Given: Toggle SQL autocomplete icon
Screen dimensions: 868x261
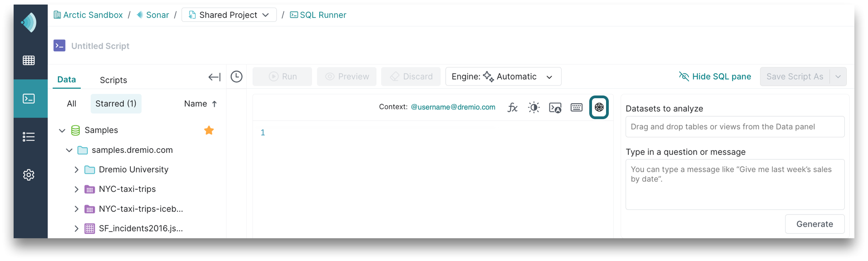Looking at the screenshot, I should point(555,107).
